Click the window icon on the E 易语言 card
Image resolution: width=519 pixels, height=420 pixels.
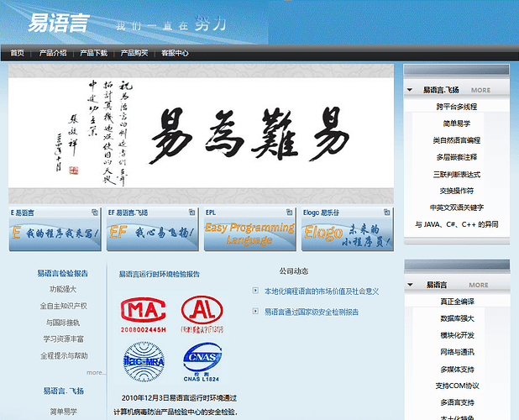click(x=95, y=213)
